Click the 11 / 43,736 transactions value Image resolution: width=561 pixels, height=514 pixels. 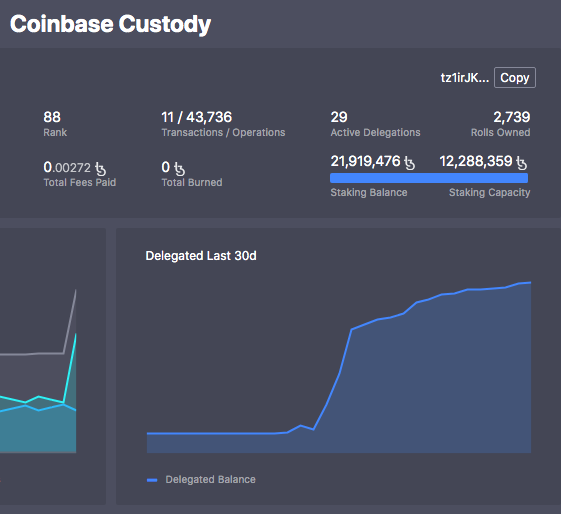coord(196,117)
